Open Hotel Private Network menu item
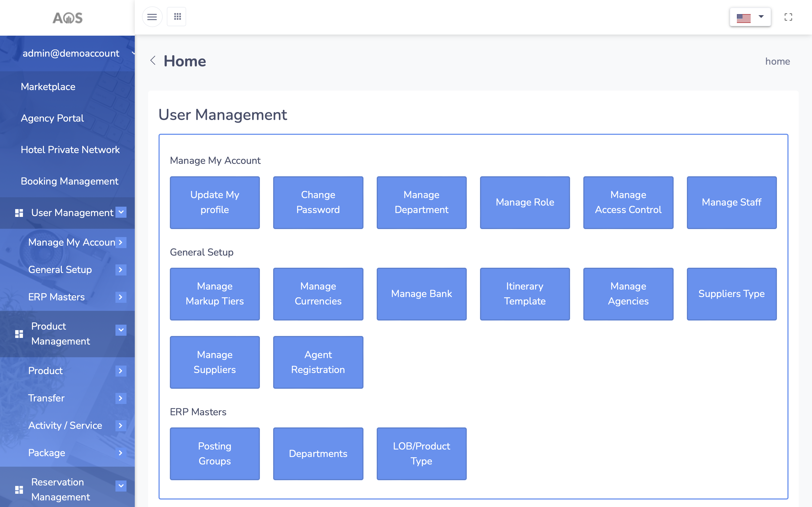The width and height of the screenshot is (812, 507). click(x=70, y=150)
